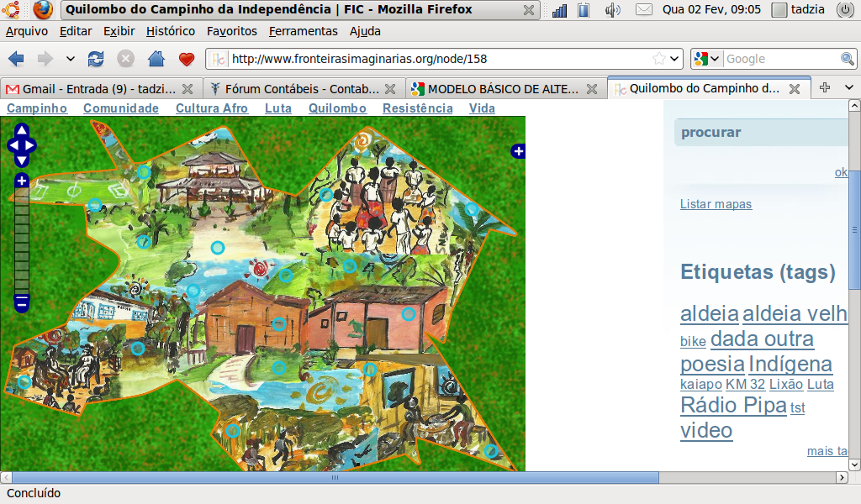The width and height of the screenshot is (861, 504).
Task: Open the video tag link
Action: click(706, 431)
